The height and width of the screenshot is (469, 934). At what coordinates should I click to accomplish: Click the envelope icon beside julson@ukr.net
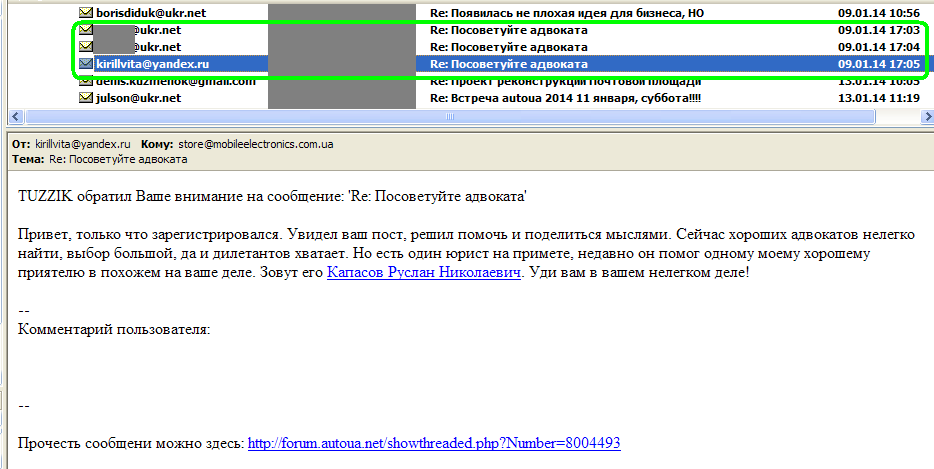click(x=85, y=98)
